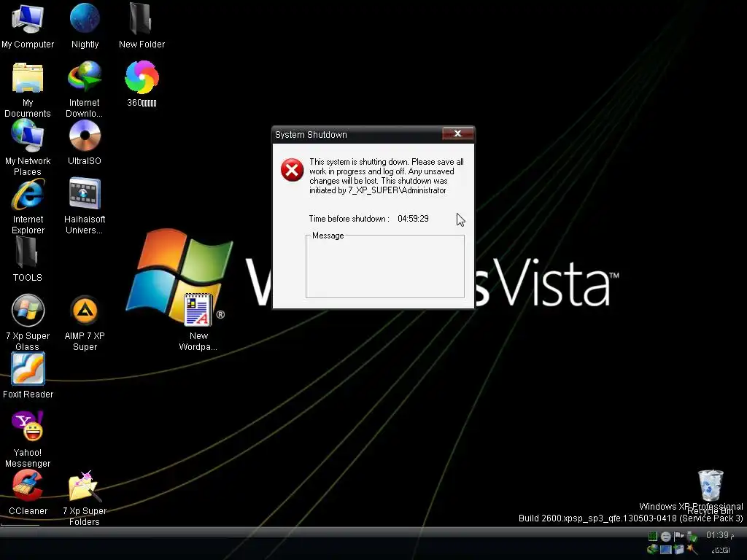
Task: Click the red error icon in System Shutdown
Action: coord(292,170)
